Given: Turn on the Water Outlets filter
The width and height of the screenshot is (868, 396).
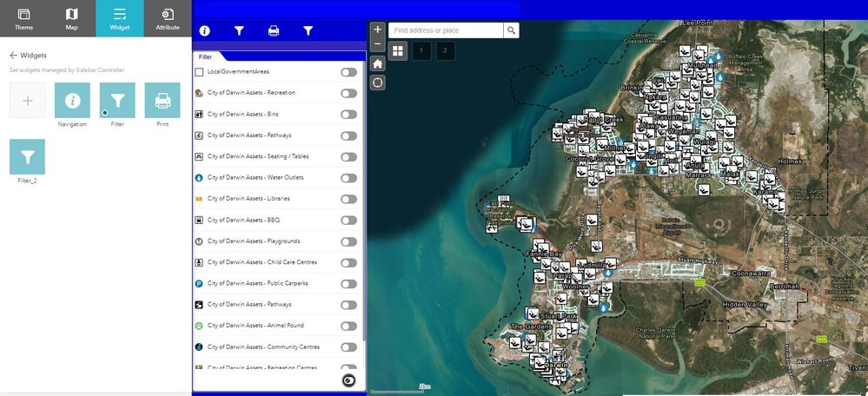Looking at the screenshot, I should (x=348, y=178).
